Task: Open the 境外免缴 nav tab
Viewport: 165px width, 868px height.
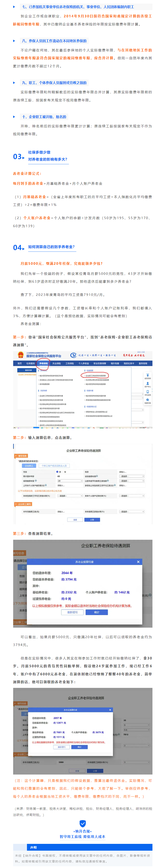Action: pos(115,363)
